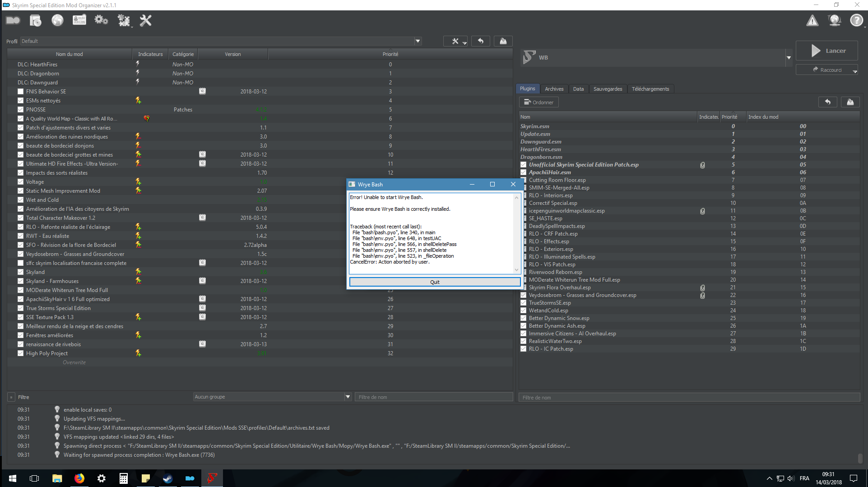Screen dimensions: 868x487
Task: Enable slfc skyrim localisation francaise checkbox
Action: coord(20,263)
